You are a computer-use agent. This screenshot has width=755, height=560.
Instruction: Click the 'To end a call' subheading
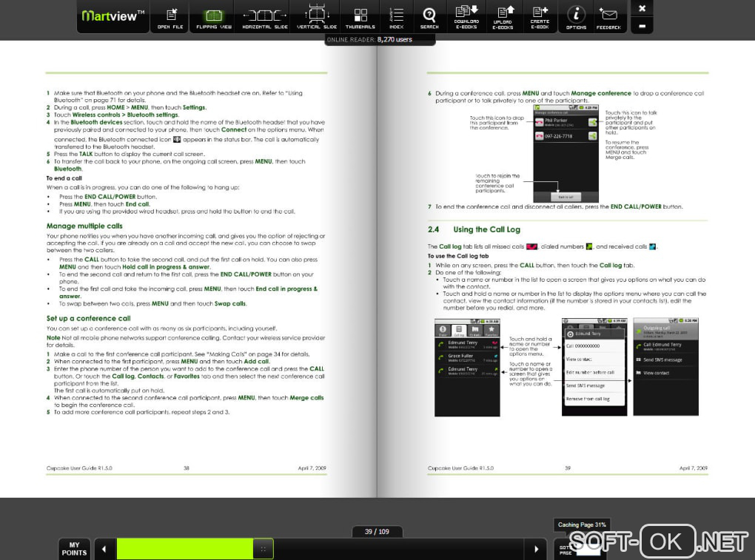click(64, 178)
